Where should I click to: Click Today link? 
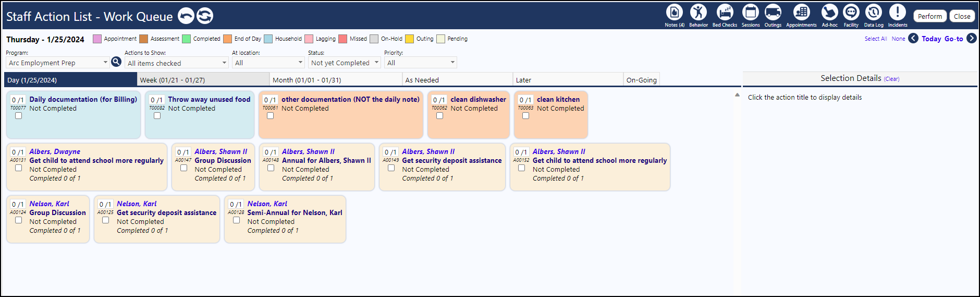[x=931, y=39]
